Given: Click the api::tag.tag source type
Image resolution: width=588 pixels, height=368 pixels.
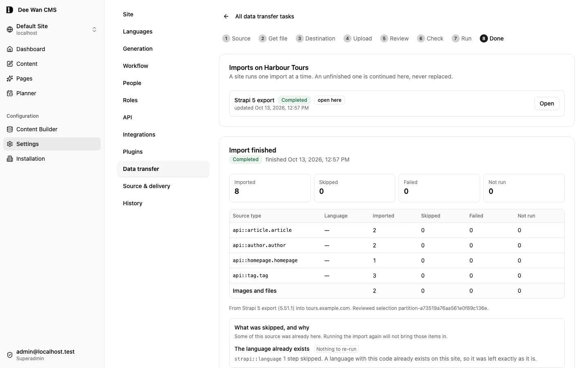Looking at the screenshot, I should [x=250, y=276].
